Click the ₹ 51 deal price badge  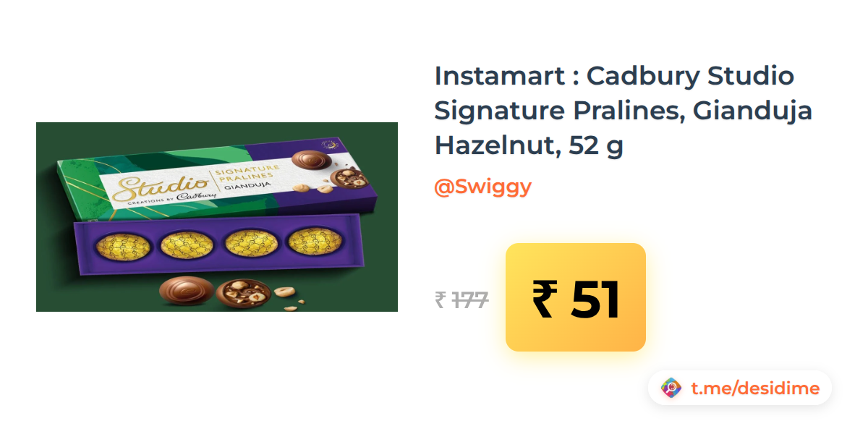[576, 297]
